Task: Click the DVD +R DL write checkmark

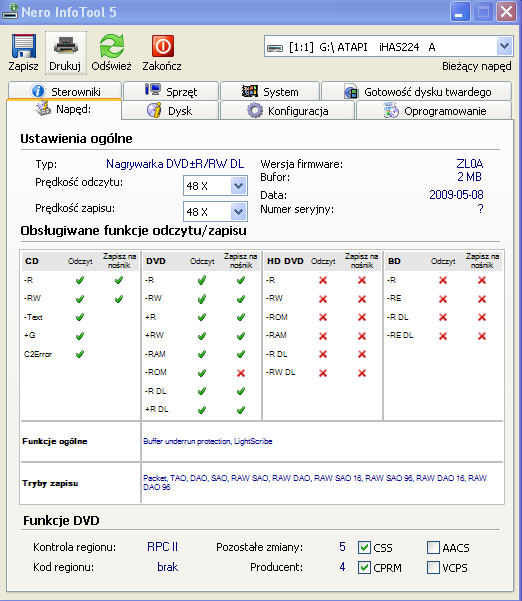Action: (241, 410)
